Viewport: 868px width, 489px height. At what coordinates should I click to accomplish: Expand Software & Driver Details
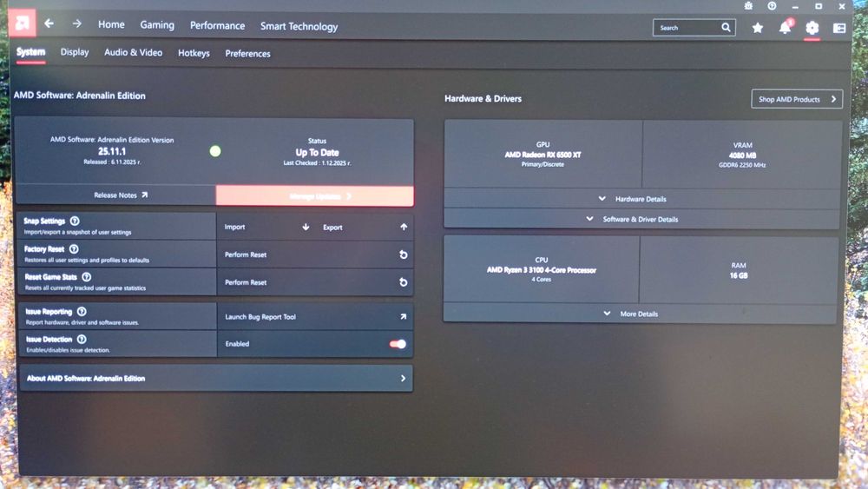[x=641, y=219]
